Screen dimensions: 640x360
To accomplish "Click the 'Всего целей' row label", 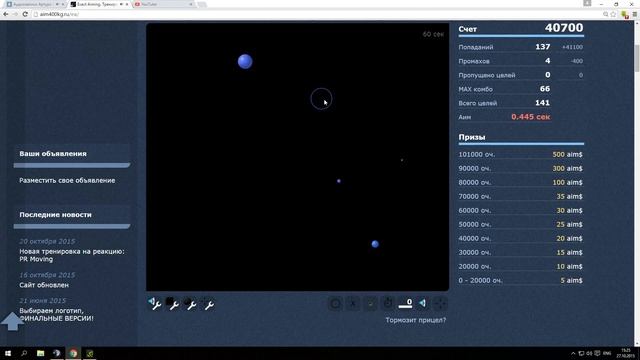I will [x=478, y=103].
